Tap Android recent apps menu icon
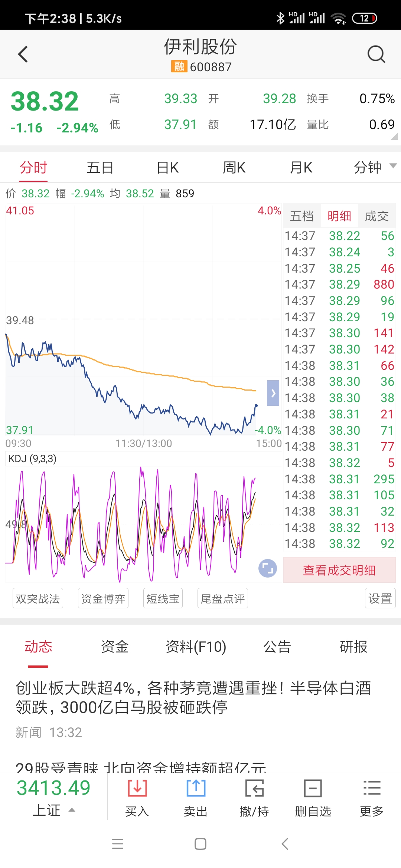 pyautogui.click(x=118, y=844)
